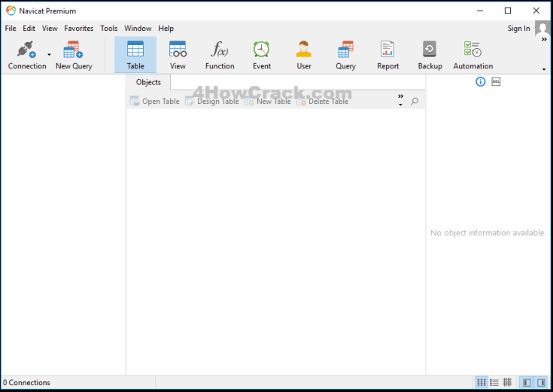Click the Open Table button
The width and height of the screenshot is (553, 392).
[x=155, y=102]
